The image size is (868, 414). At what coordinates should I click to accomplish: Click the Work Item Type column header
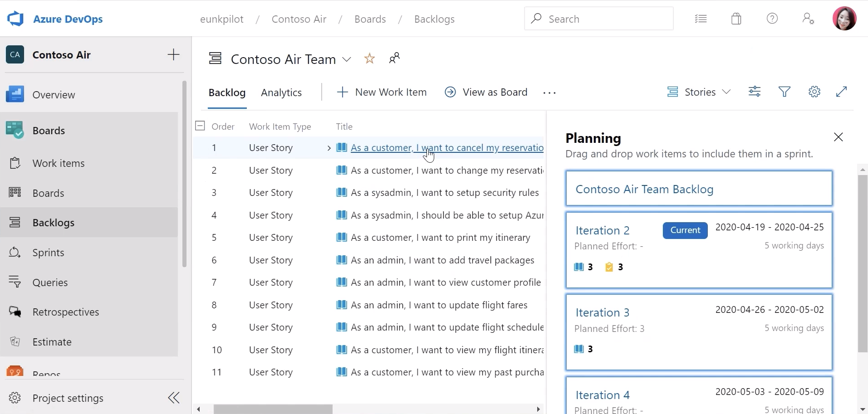click(280, 127)
